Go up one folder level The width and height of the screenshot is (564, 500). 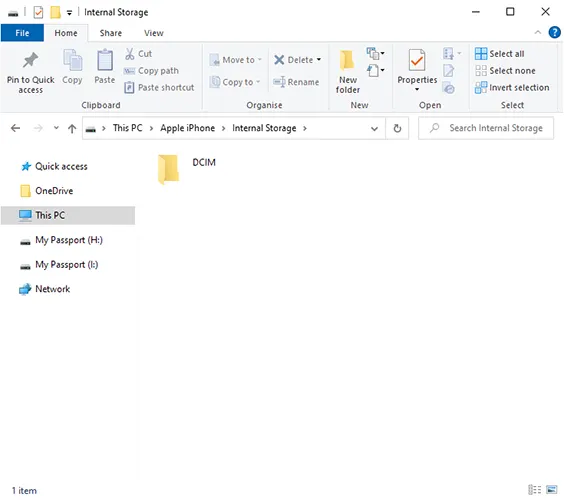click(x=72, y=128)
